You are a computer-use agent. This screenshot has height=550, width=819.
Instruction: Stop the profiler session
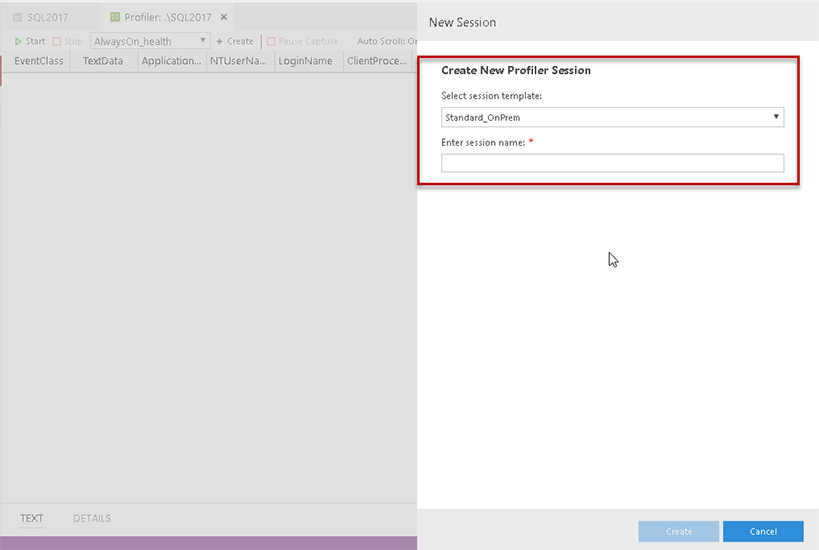pos(68,41)
